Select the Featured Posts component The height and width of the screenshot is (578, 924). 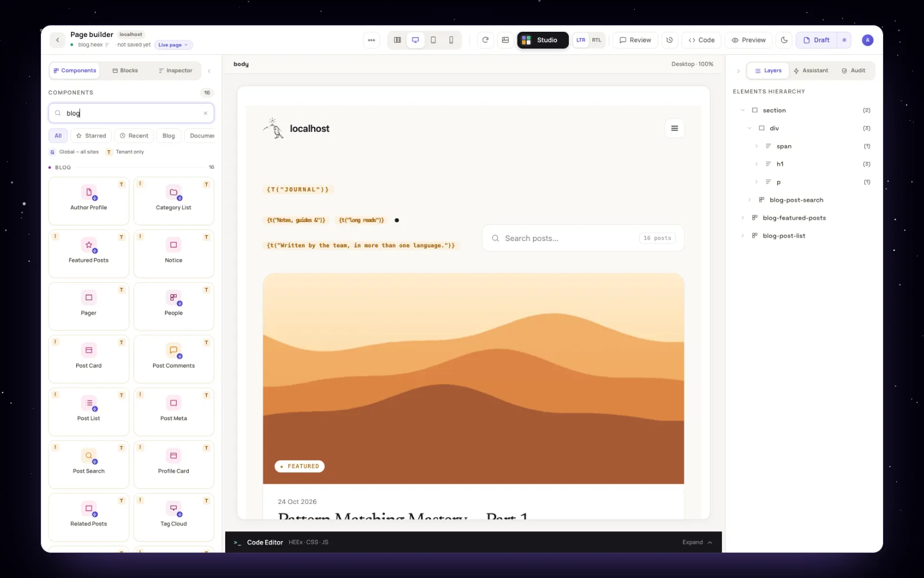tap(89, 254)
